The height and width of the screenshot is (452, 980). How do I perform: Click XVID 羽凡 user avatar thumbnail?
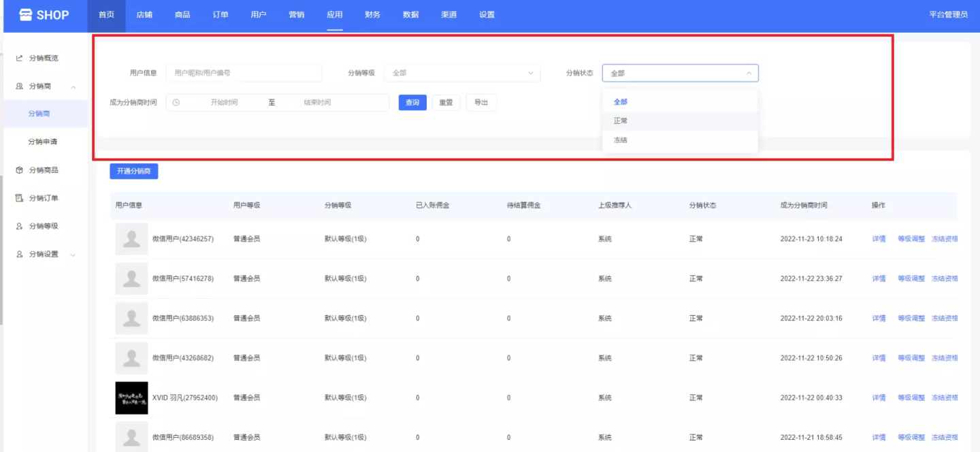(x=131, y=398)
